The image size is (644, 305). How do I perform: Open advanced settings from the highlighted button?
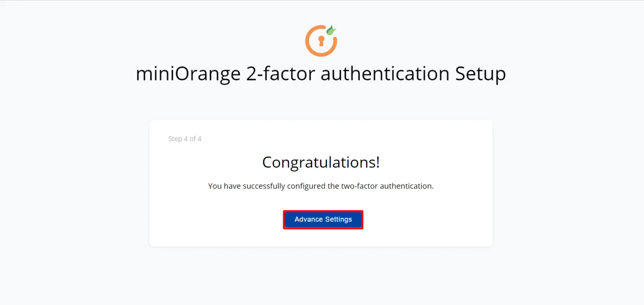click(x=323, y=219)
